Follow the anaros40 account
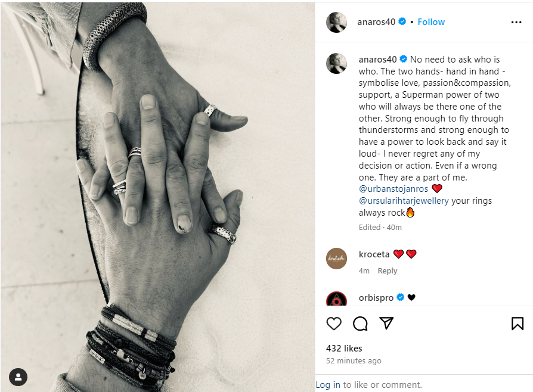Viewport: 533px width, 392px height. point(431,22)
